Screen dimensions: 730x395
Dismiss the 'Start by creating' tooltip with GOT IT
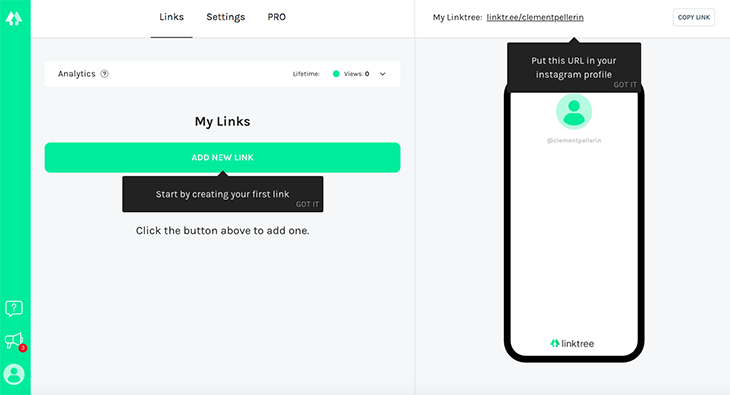tap(307, 204)
